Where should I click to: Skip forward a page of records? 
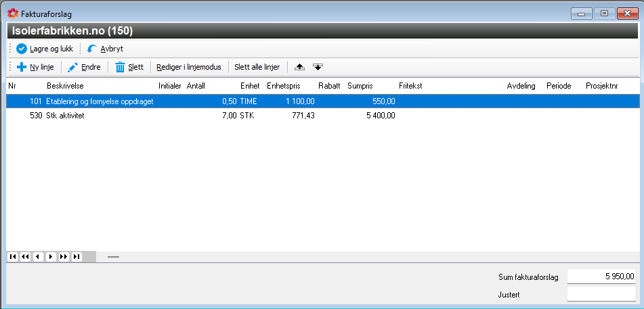coord(64,257)
